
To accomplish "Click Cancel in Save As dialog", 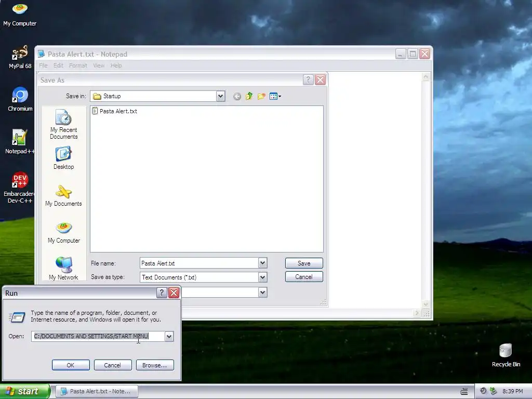I will pyautogui.click(x=304, y=277).
